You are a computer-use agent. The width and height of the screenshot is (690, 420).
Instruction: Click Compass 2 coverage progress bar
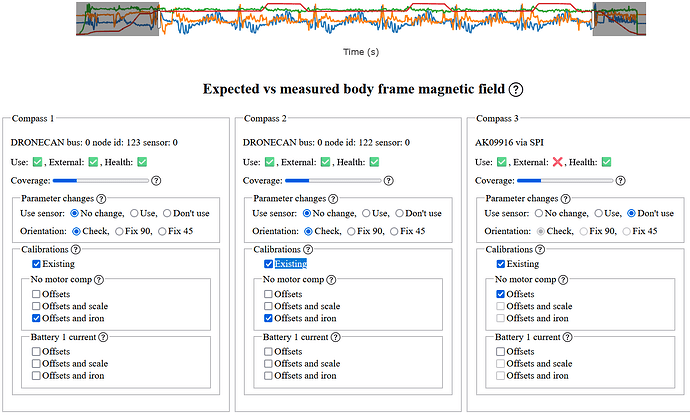[335, 180]
